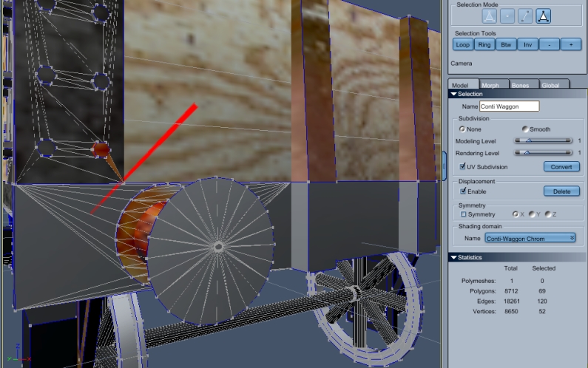Select the None subdivision option
Viewport: 588px width, 368px height.
point(462,129)
